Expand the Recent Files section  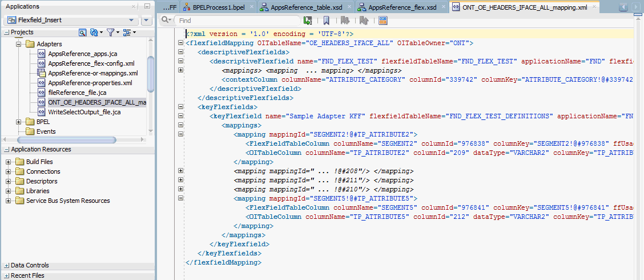click(7, 275)
